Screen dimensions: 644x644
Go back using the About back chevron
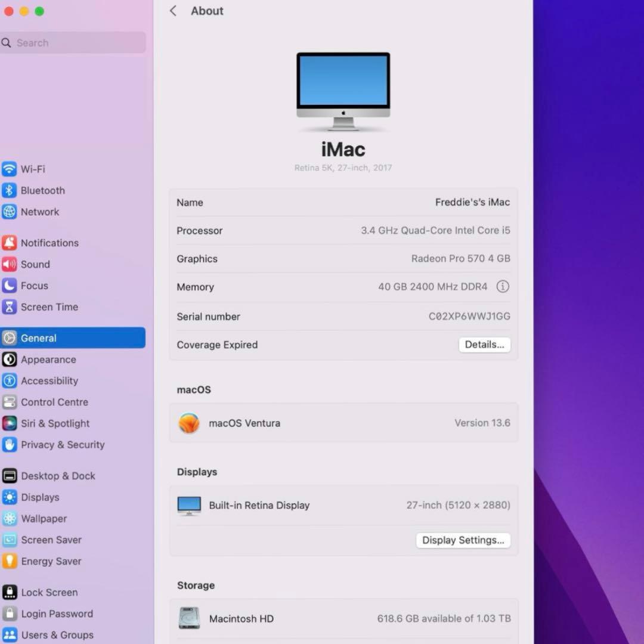tap(173, 11)
